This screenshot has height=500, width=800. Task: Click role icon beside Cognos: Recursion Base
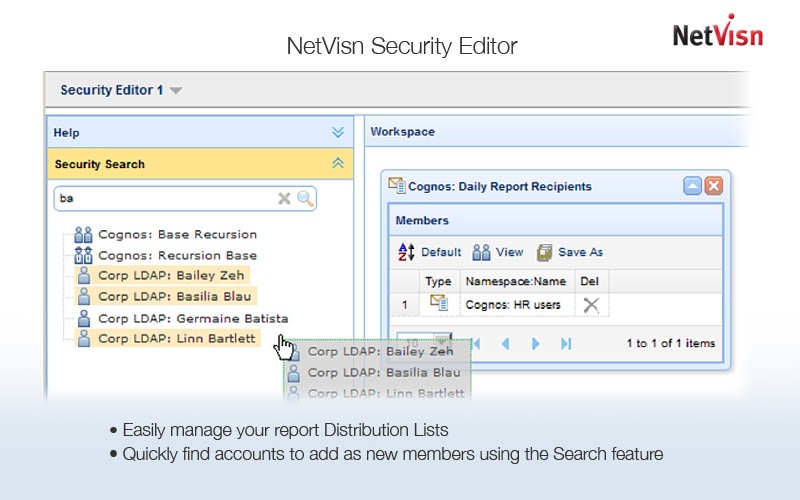(83, 255)
